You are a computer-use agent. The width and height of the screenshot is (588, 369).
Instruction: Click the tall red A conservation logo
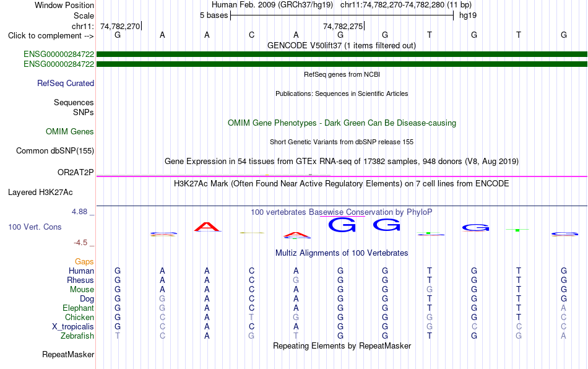click(207, 227)
